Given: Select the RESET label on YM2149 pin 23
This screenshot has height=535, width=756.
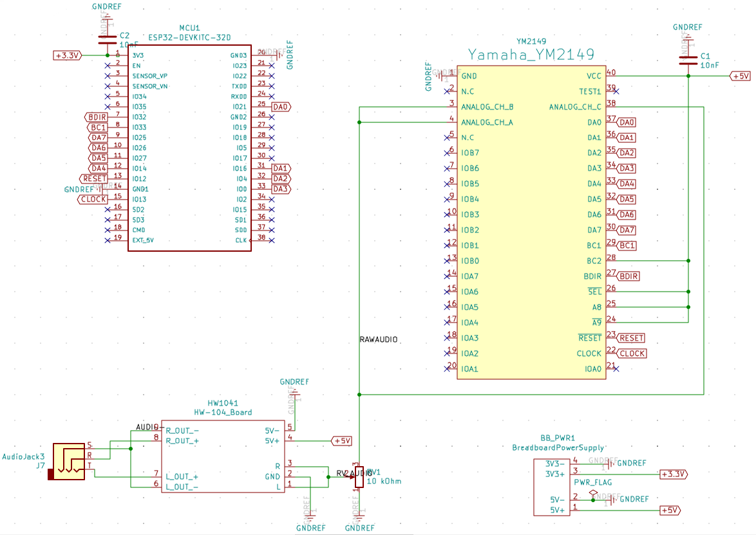Looking at the screenshot, I should coord(631,338).
